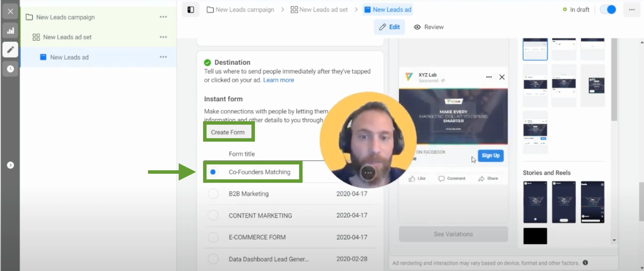This screenshot has width=644, height=271.
Task: Switch to the Edit tab
Action: [x=389, y=27]
